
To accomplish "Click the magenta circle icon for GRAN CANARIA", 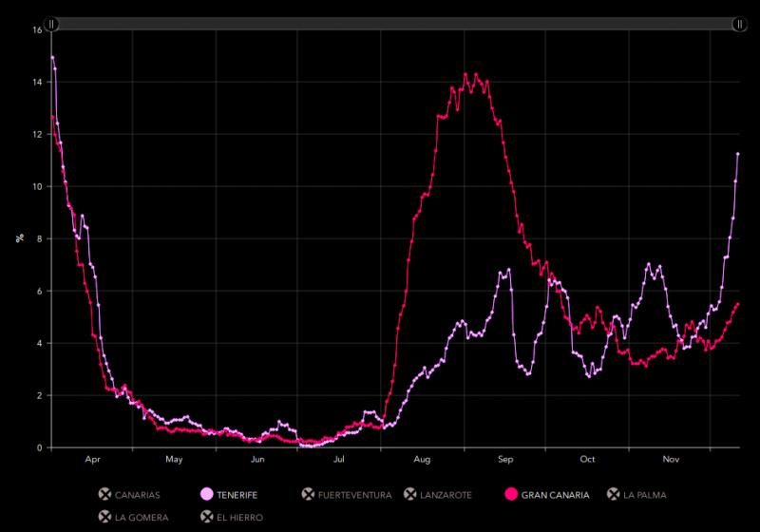I will tap(511, 494).
